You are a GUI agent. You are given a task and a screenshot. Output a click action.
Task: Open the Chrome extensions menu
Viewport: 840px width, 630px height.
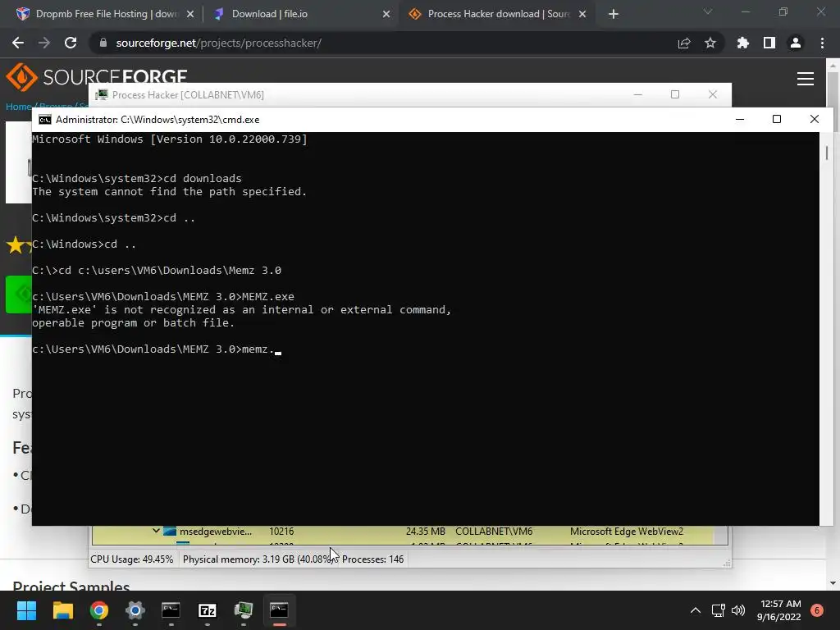coord(743,43)
